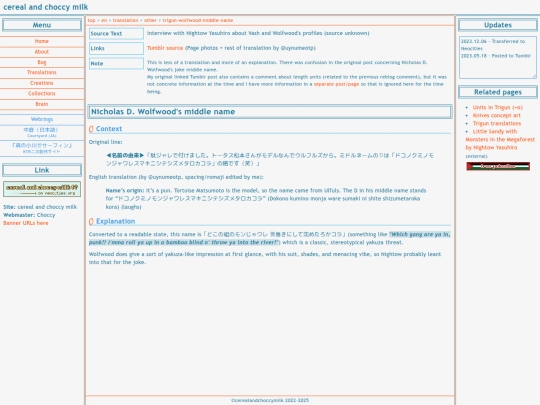Open the About menu link
Screen dimensions: 540x405
coord(42,52)
